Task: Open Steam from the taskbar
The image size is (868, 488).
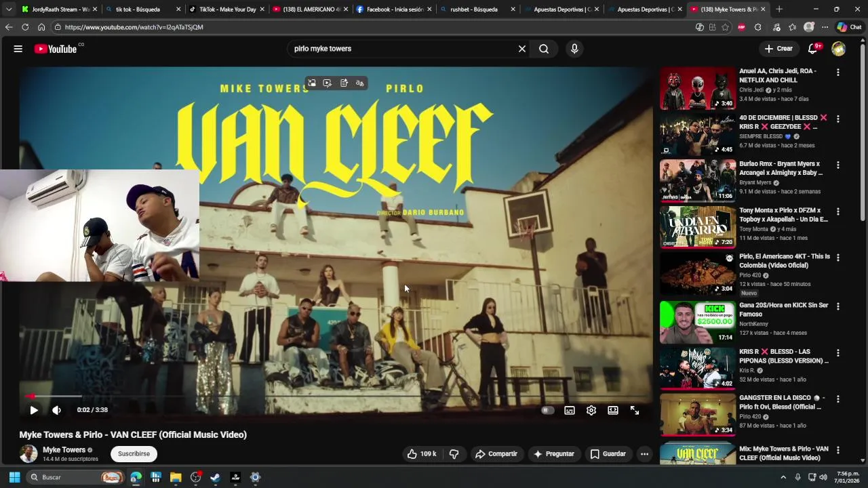Action: pos(215,477)
